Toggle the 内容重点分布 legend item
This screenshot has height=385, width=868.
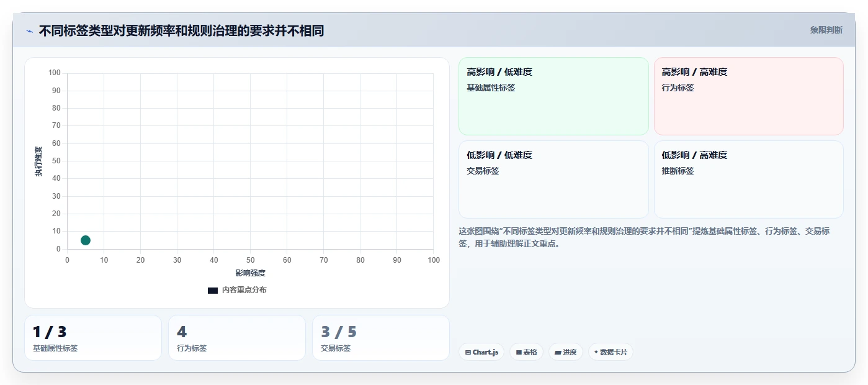tap(237, 290)
